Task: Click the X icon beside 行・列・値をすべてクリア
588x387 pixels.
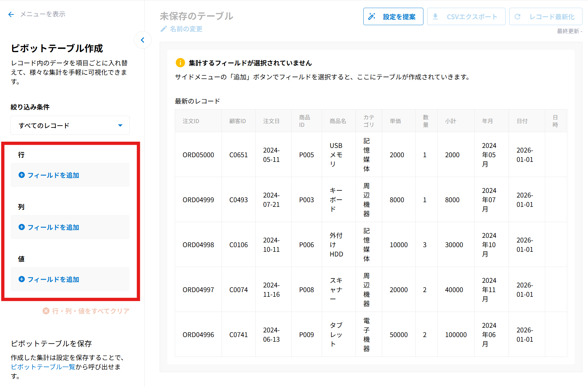Action: pos(46,311)
